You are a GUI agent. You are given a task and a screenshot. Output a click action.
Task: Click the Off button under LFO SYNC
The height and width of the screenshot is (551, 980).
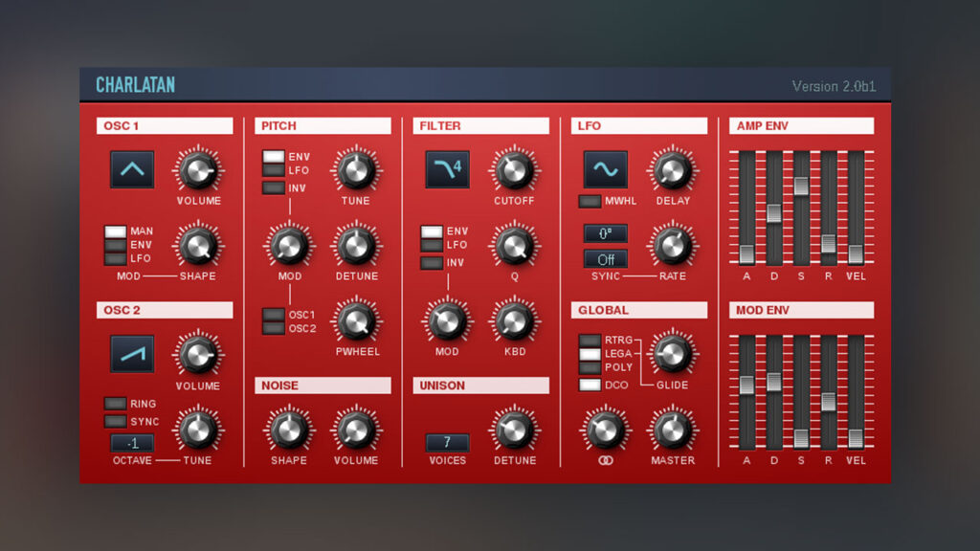604,259
